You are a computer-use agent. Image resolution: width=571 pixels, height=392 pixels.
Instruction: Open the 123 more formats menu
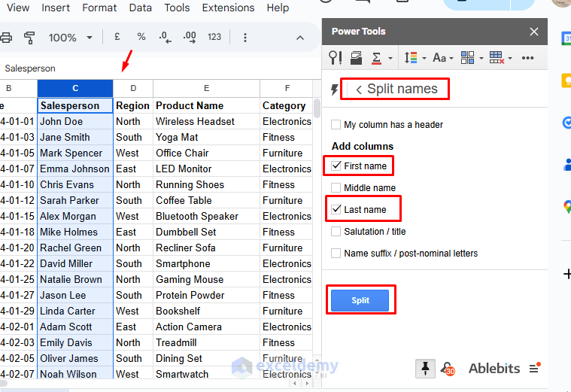(x=214, y=37)
